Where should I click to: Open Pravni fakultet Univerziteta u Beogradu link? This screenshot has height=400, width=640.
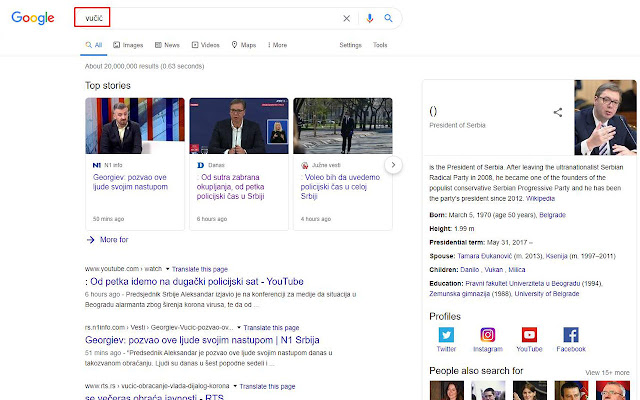(522, 283)
